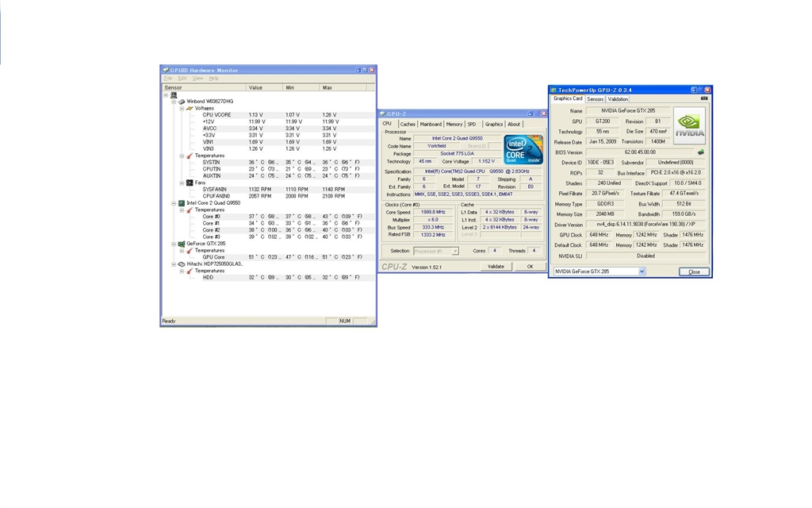The width and height of the screenshot is (812, 508).
Task: Open the Processor #1 selection dropdown in CPU-Z
Action: pos(454,252)
